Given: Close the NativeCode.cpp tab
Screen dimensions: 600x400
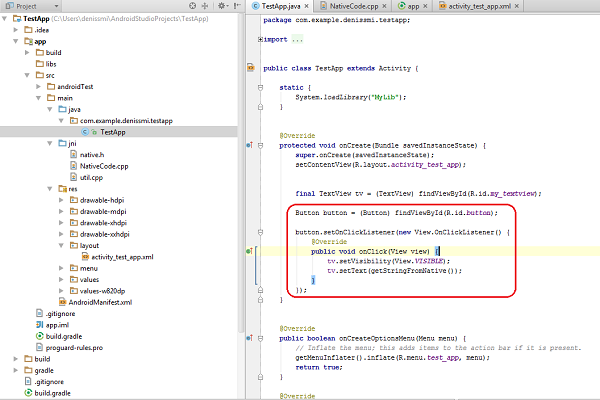Looking at the screenshot, I should coord(384,6).
